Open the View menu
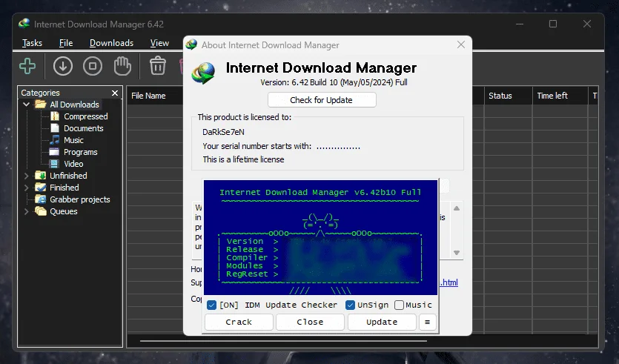The width and height of the screenshot is (619, 364). pyautogui.click(x=159, y=43)
